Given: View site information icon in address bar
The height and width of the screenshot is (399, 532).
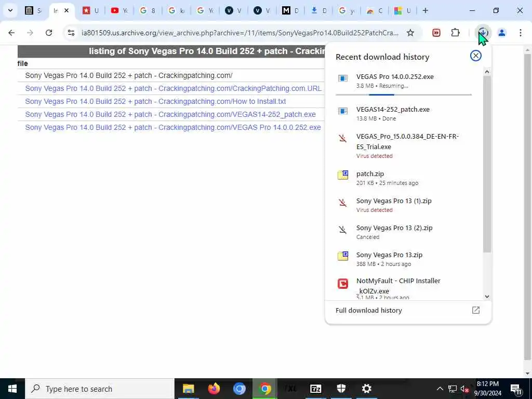Looking at the screenshot, I should tap(71, 33).
